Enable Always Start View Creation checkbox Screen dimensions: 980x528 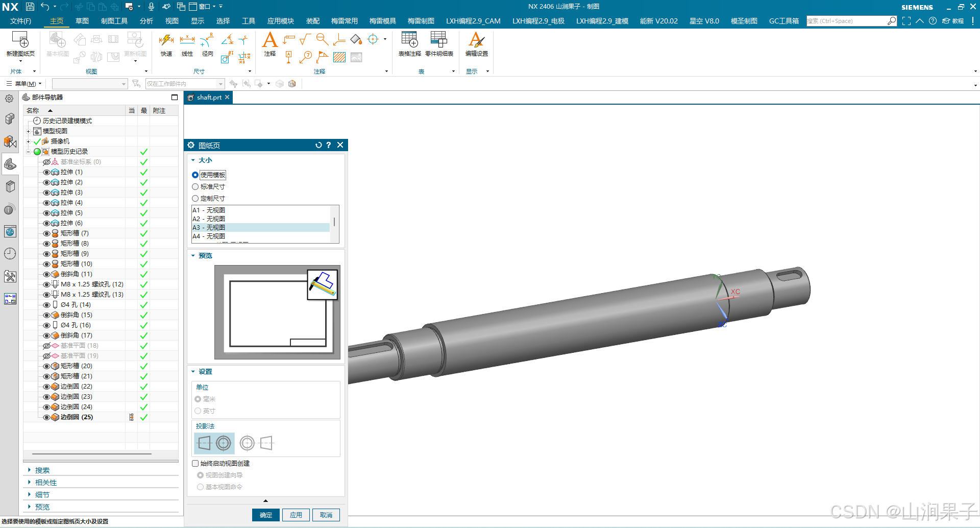[195, 464]
